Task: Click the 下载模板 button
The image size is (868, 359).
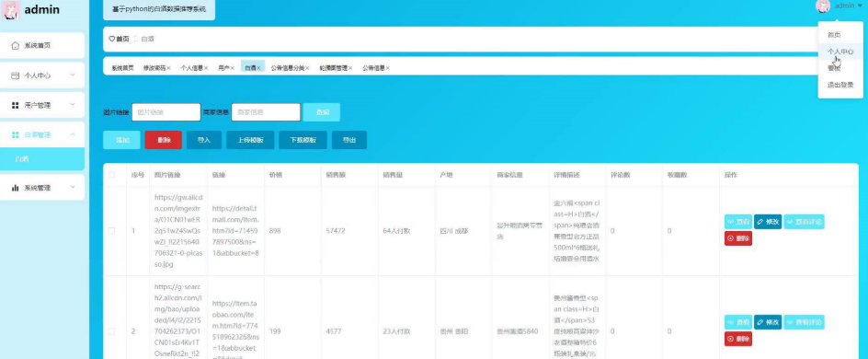Action: 303,140
